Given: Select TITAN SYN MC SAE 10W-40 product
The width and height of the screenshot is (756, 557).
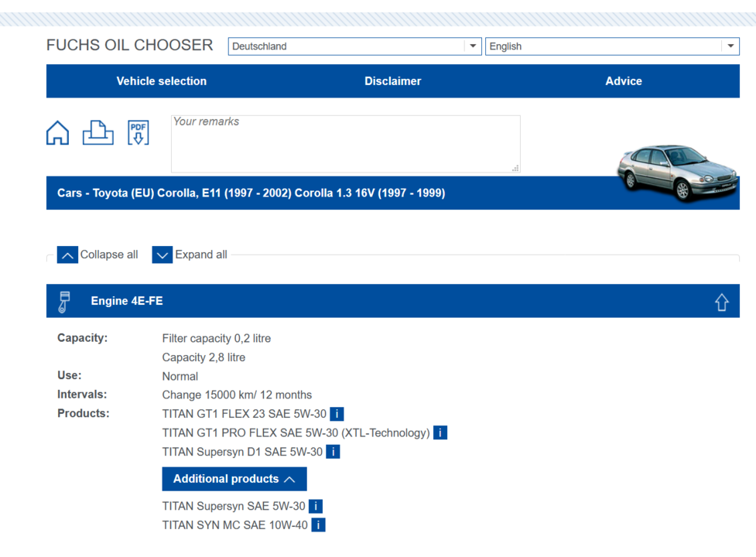Looking at the screenshot, I should click(235, 525).
